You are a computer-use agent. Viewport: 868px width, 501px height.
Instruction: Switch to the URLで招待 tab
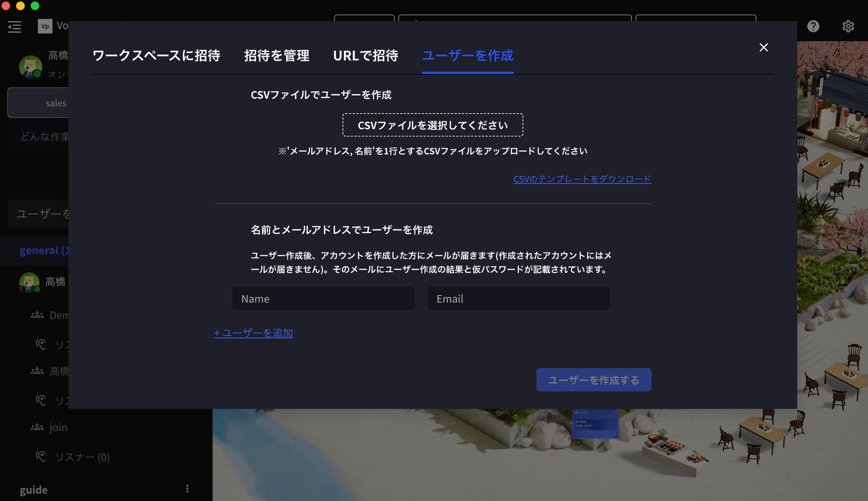pos(365,55)
